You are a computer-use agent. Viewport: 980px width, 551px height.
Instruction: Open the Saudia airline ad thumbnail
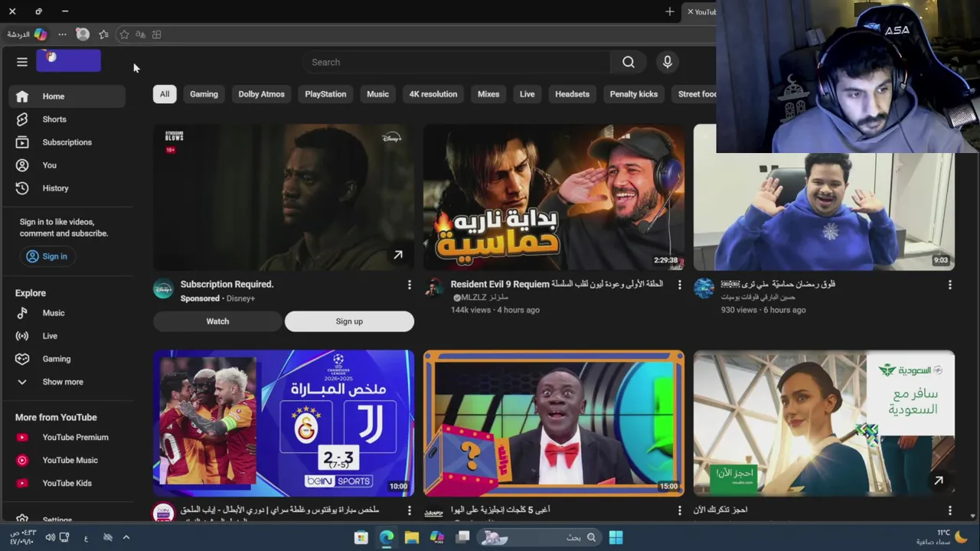point(824,423)
